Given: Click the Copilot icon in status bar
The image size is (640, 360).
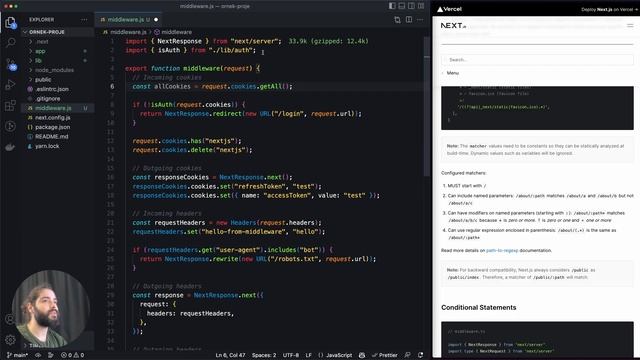Looking at the screenshot, I should [362, 355].
